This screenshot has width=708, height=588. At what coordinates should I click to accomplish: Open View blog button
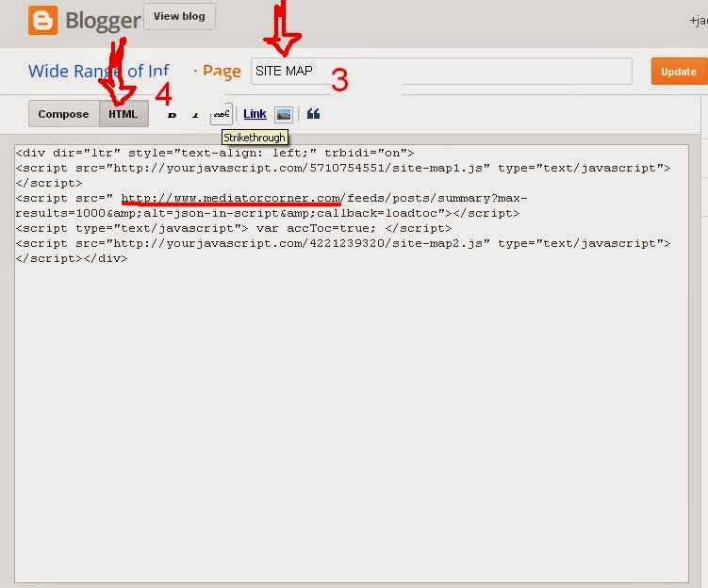(179, 17)
